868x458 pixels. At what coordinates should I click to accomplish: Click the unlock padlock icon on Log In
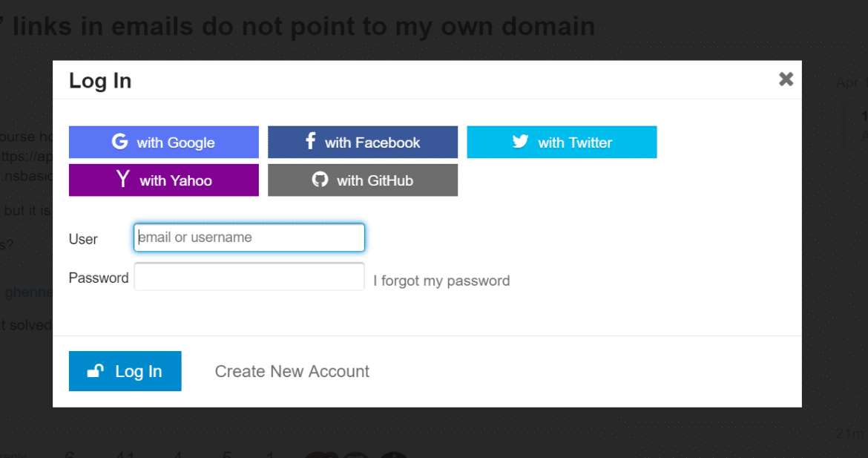[x=95, y=371]
